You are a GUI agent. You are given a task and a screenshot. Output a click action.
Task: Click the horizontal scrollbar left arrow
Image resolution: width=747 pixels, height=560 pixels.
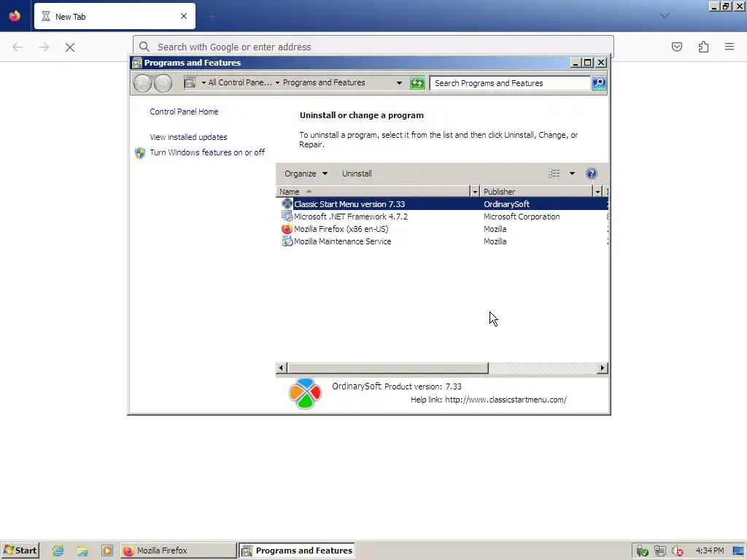click(x=281, y=368)
